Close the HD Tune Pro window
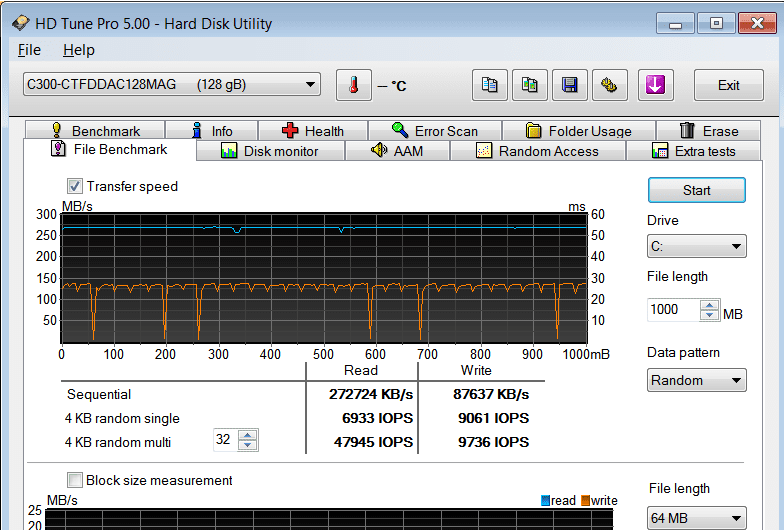This screenshot has width=784, height=530. point(758,23)
